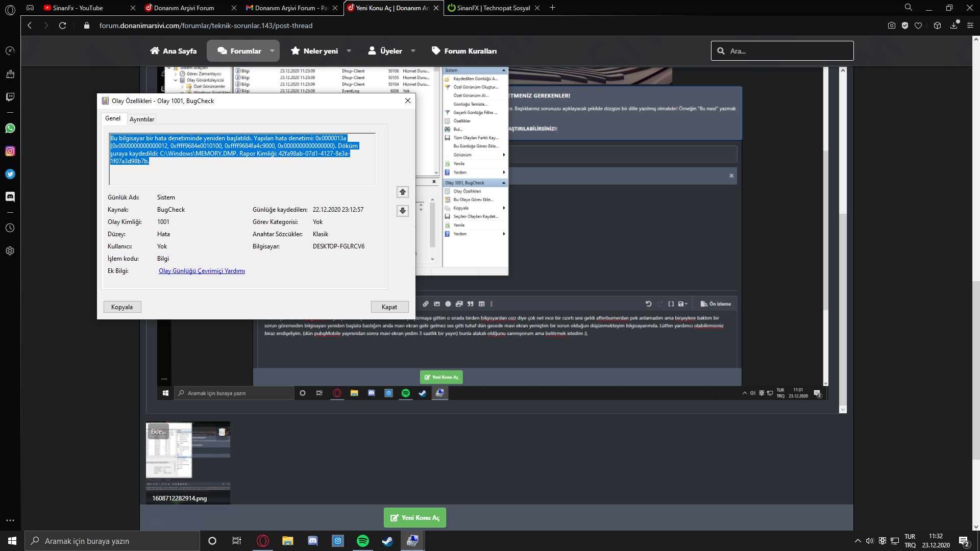Click the green Yeni Konu Aç button
Screen dimensions: 980x551
tap(414, 518)
